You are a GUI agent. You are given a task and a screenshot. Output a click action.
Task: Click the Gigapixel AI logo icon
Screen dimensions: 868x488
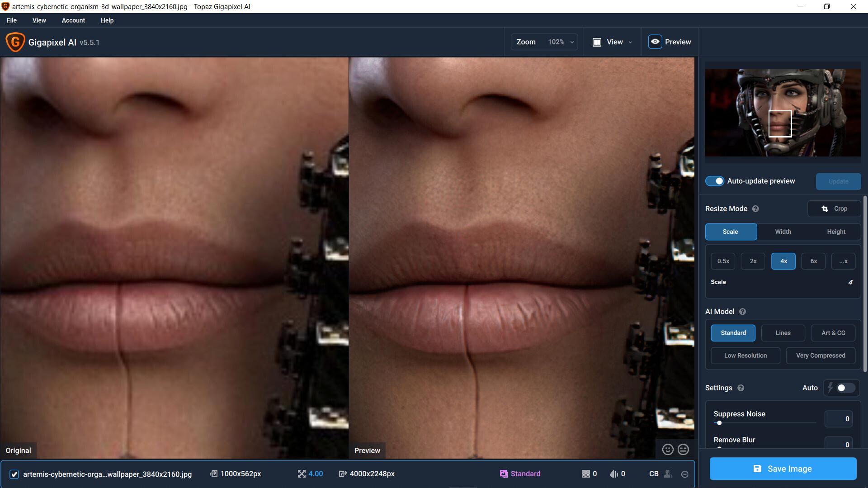[x=15, y=42]
